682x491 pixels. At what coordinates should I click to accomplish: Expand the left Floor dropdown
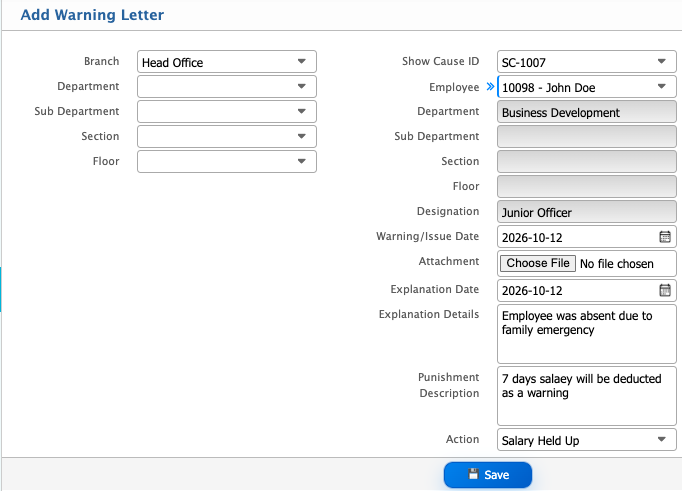click(x=227, y=161)
